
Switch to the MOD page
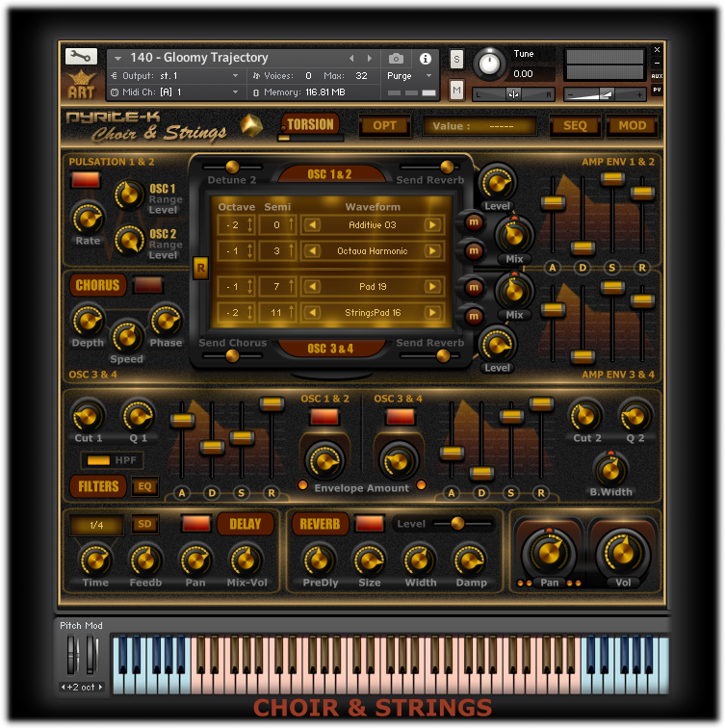point(632,125)
